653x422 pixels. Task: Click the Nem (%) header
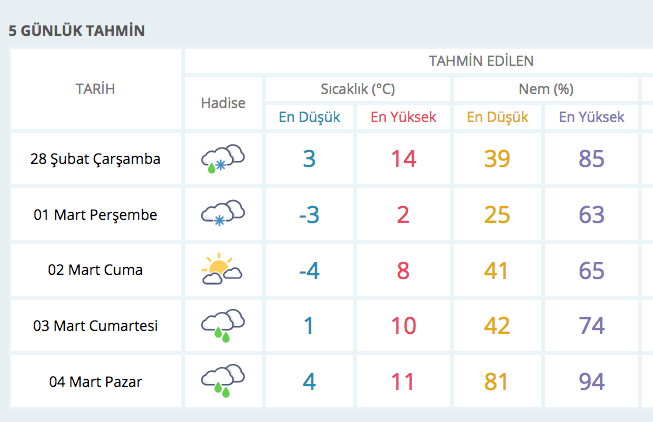pos(545,89)
